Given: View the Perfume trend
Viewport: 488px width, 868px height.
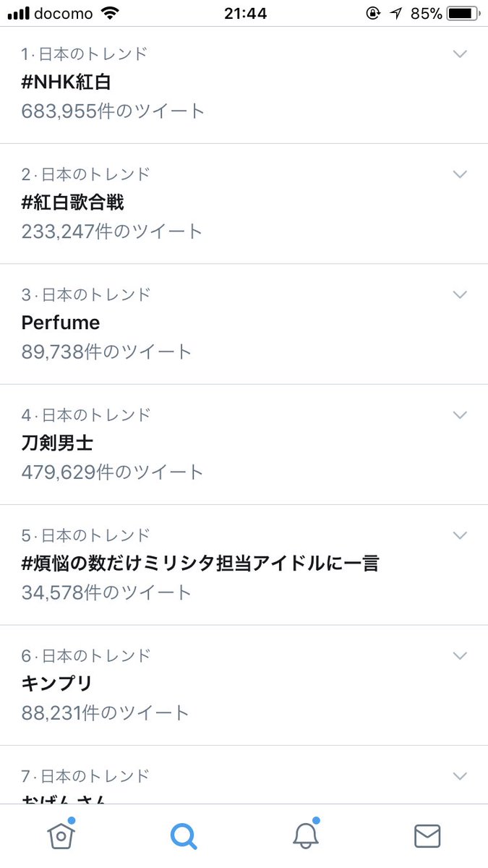Looking at the screenshot, I should [61, 323].
